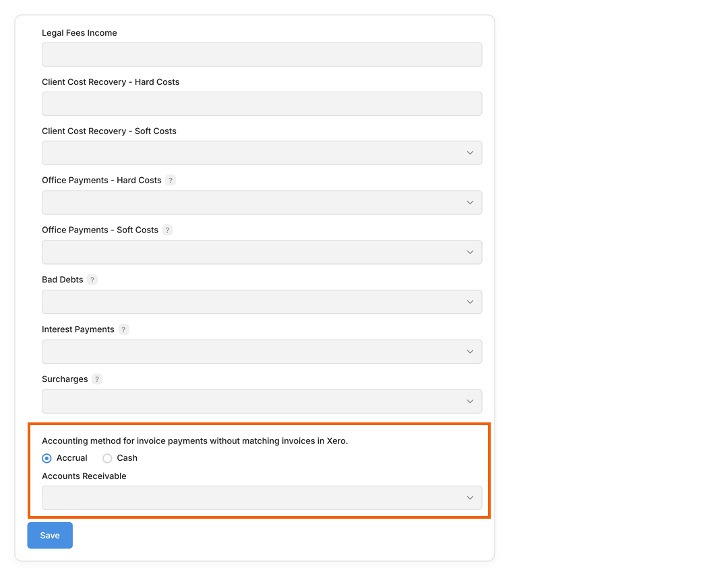
Task: Click the Save button
Action: [50, 536]
